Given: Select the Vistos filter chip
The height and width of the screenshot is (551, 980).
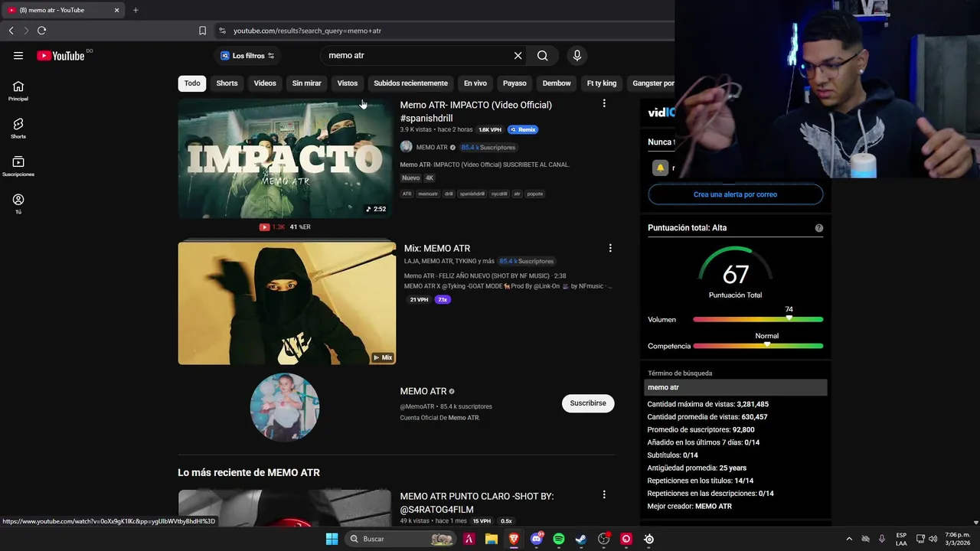Looking at the screenshot, I should pyautogui.click(x=348, y=83).
